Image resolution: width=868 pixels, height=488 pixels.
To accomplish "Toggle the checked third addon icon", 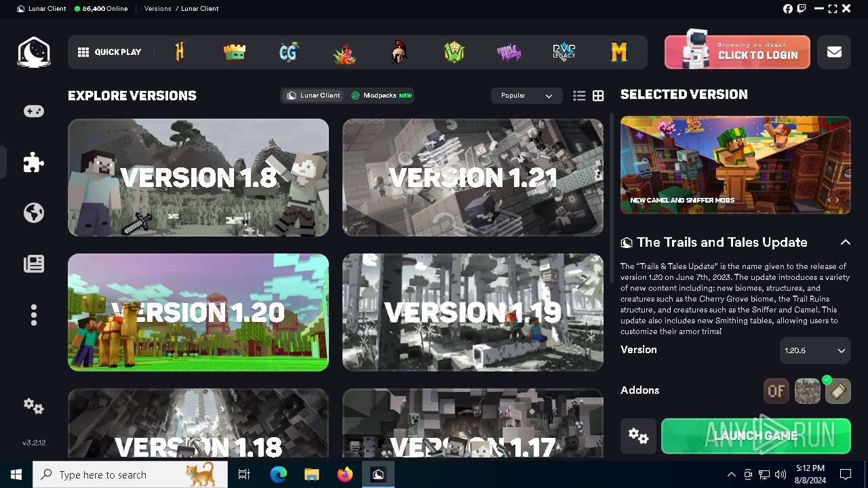I will tap(838, 391).
